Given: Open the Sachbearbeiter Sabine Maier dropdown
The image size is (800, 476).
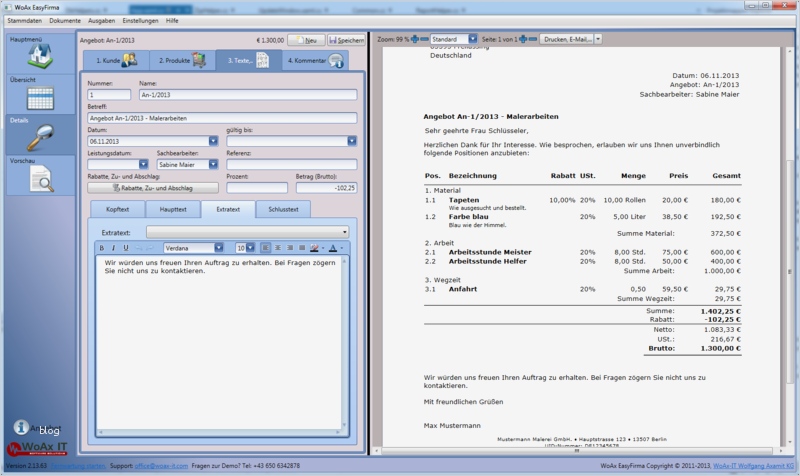Looking at the screenshot, I should tap(214, 163).
